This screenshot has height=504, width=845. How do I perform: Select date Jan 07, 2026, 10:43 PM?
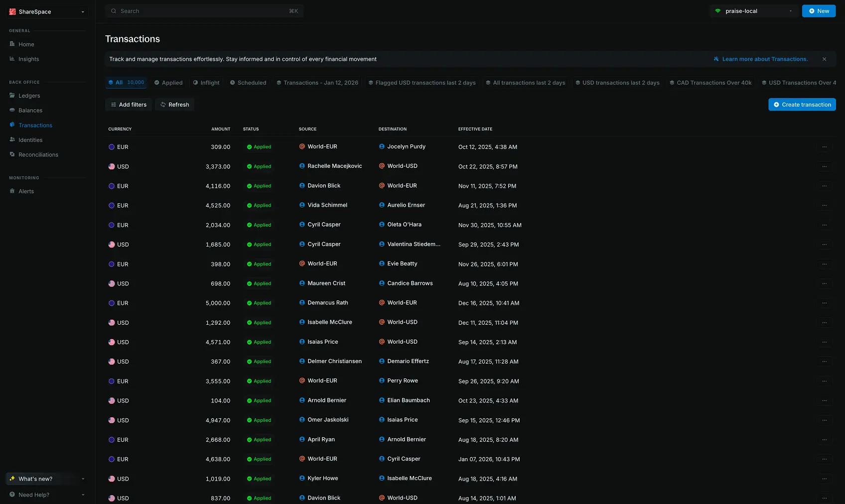[489, 459]
